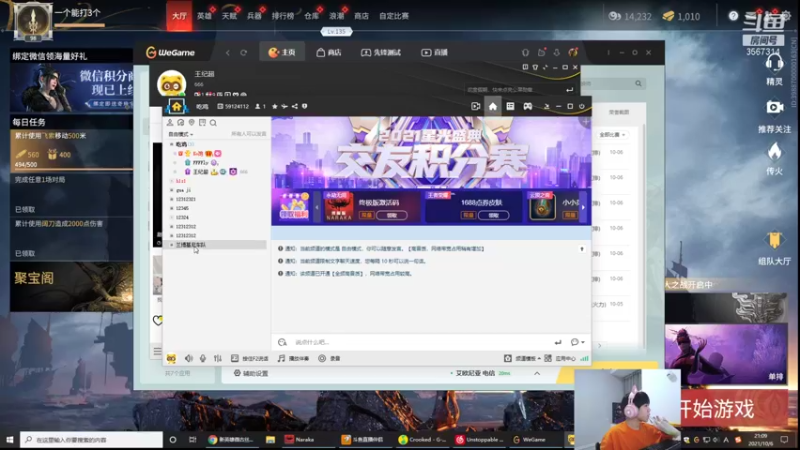800x450 pixels.
Task: Switch to WeGame 商店 store tab
Action: [329, 52]
